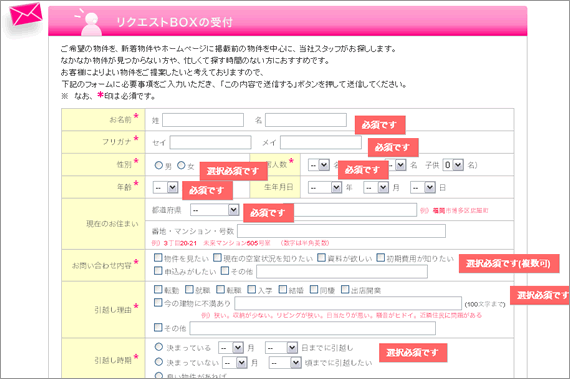Click the 生年月日 label

pyautogui.click(x=279, y=187)
